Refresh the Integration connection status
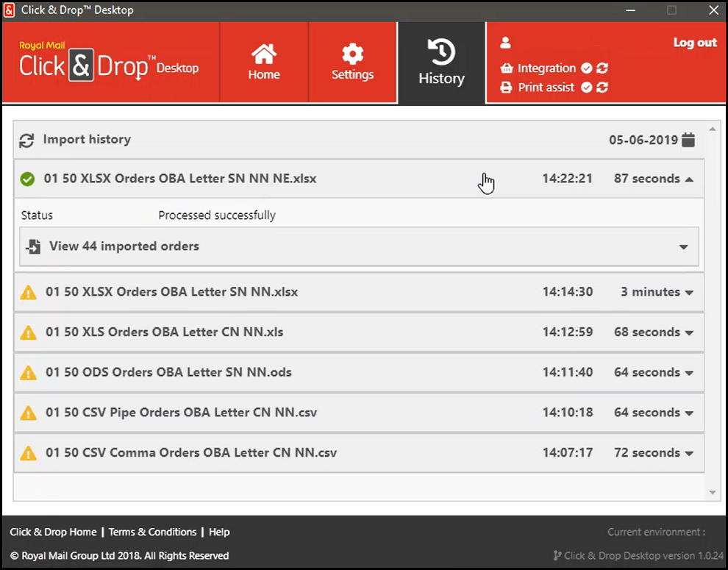728x570 pixels. [602, 68]
